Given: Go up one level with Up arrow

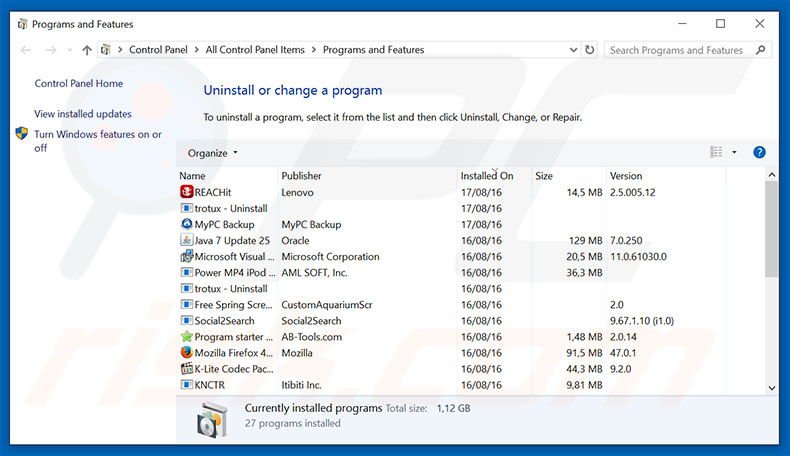Looking at the screenshot, I should coord(87,50).
